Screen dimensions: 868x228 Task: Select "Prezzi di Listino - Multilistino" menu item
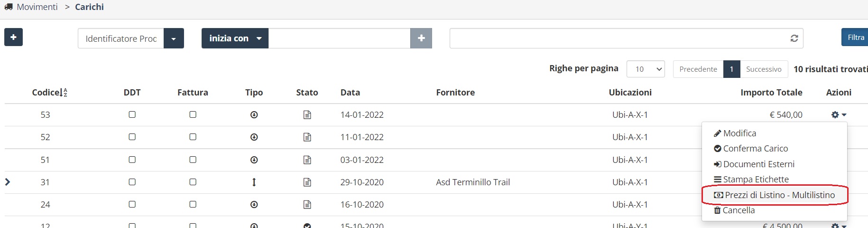775,195
